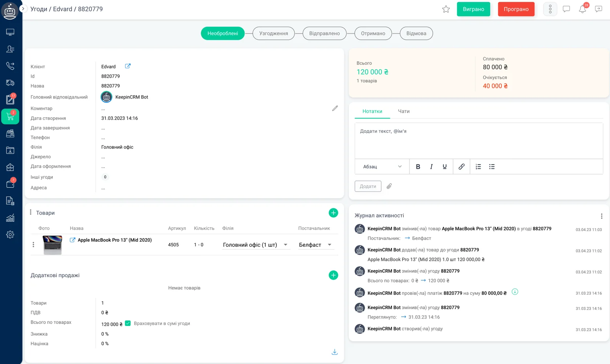Move deal to Узгодження stage
610x364 pixels.
pos(273,34)
